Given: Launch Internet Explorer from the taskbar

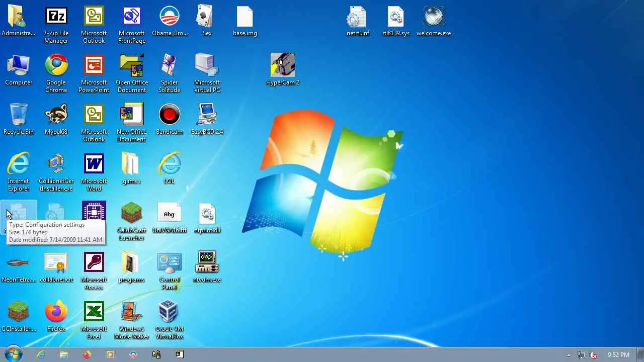Looking at the screenshot, I should (x=41, y=354).
